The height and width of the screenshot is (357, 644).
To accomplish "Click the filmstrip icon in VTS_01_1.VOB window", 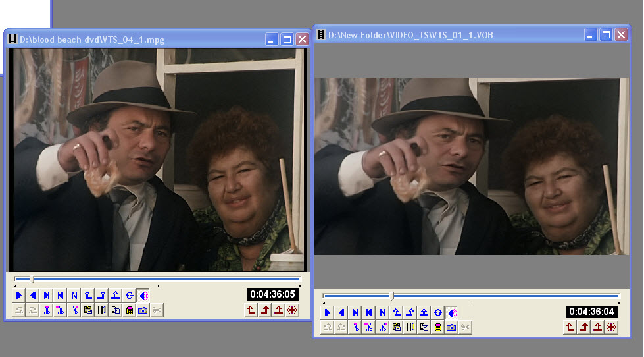I will [x=410, y=327].
